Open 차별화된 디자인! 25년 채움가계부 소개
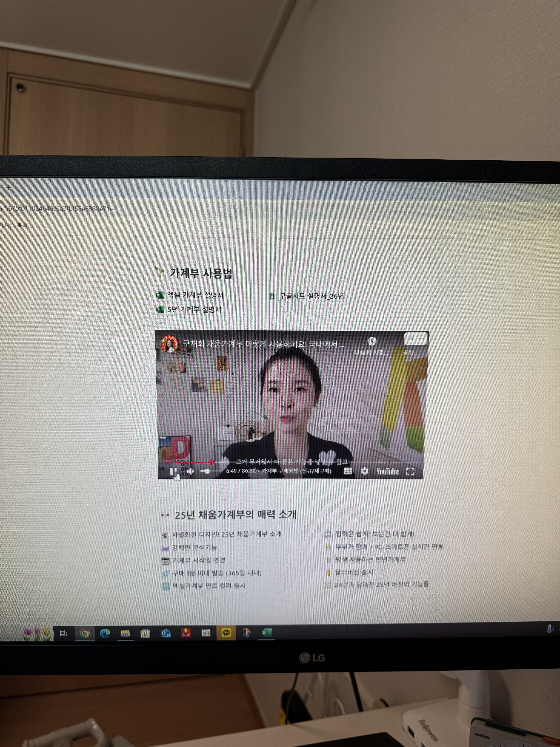 point(227,534)
